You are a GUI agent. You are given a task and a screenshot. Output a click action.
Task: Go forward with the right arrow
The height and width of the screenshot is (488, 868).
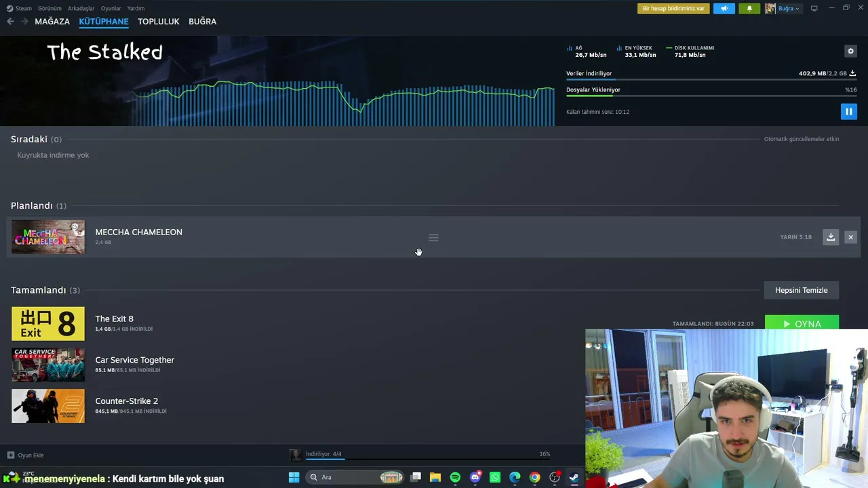tap(24, 22)
